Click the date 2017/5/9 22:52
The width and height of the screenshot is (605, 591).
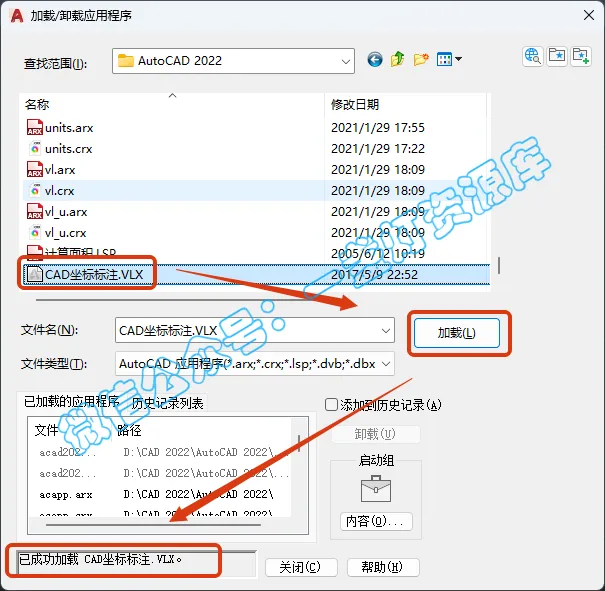pos(374,275)
